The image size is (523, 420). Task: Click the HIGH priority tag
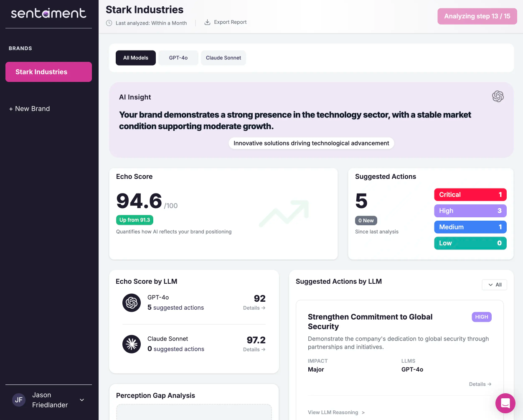pyautogui.click(x=482, y=317)
